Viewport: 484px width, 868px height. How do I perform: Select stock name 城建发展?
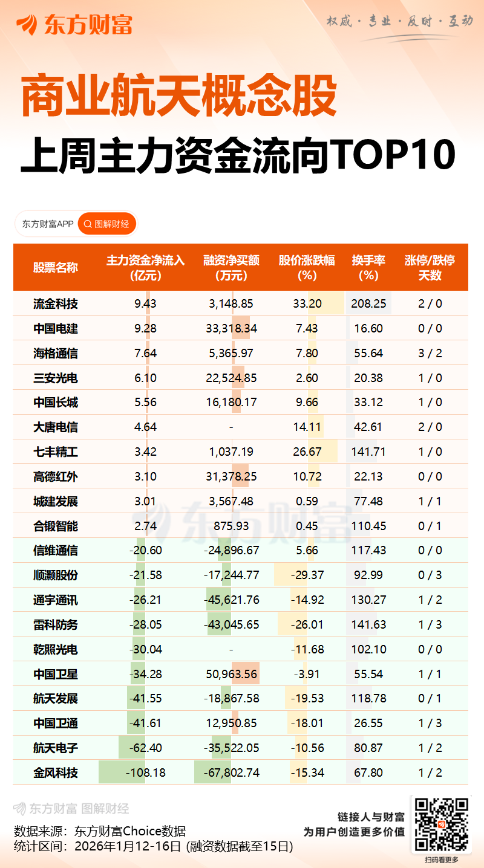click(x=55, y=501)
